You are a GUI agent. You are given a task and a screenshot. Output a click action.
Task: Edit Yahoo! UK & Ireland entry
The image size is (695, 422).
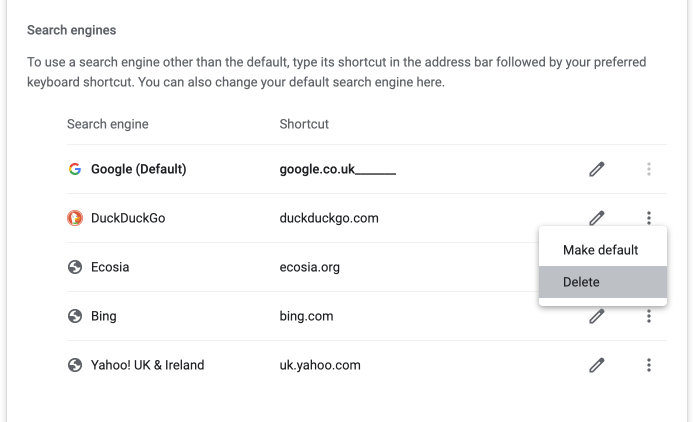tap(597, 365)
